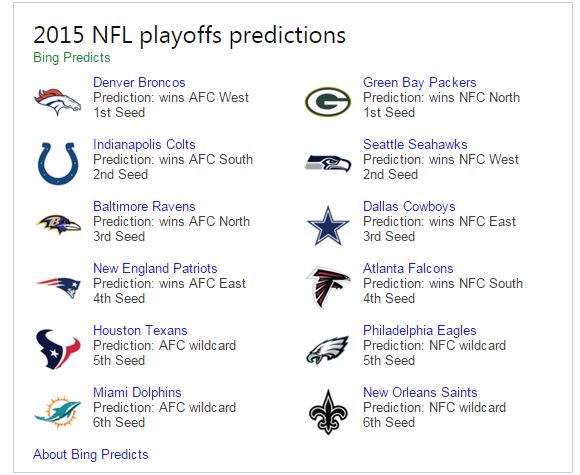Select the Atlanta Falcons logo
Image resolution: width=580 pixels, height=475 pixels.
pos(327,287)
